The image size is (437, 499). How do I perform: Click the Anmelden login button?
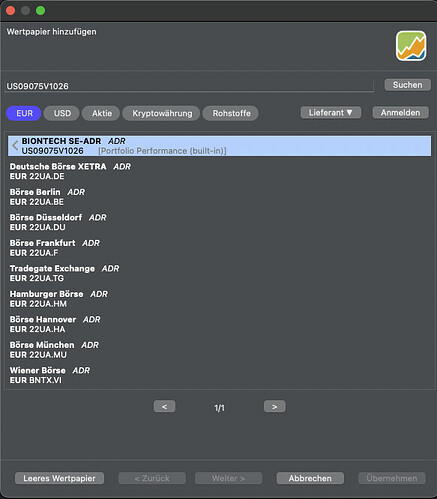coord(400,113)
